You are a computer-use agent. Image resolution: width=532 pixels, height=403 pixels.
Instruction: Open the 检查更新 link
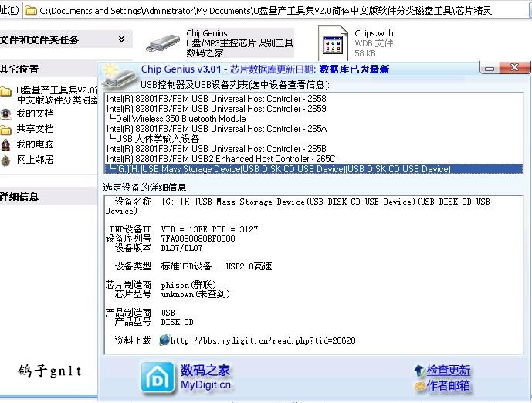[x=448, y=371]
